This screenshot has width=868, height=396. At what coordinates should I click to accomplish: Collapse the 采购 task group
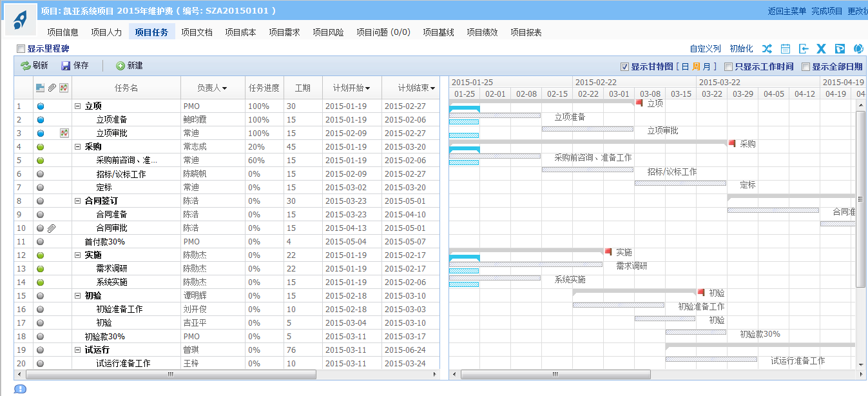tap(77, 147)
